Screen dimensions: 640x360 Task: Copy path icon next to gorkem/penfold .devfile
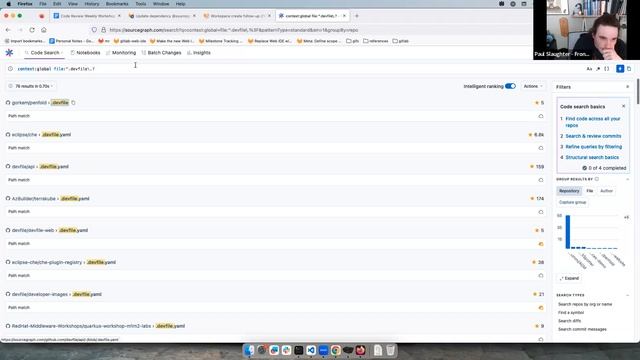pyautogui.click(x=73, y=102)
